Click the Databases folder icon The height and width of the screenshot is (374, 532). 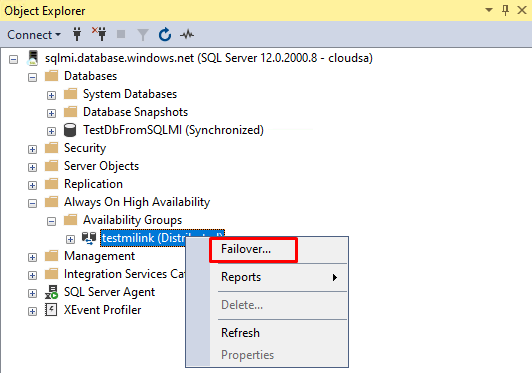(x=52, y=76)
